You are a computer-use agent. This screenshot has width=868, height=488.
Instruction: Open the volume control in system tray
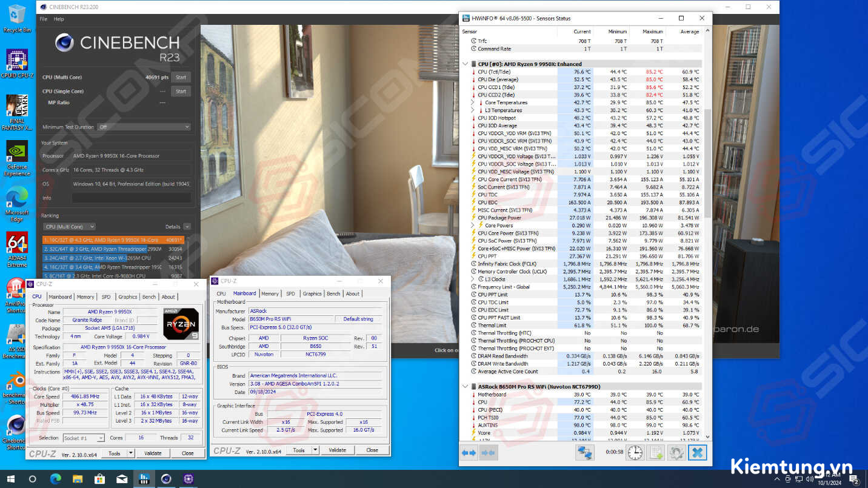[x=810, y=479]
